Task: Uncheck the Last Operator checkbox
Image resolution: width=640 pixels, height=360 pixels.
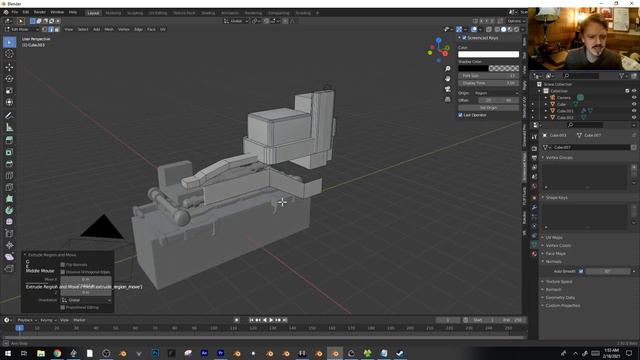Action: (x=460, y=115)
